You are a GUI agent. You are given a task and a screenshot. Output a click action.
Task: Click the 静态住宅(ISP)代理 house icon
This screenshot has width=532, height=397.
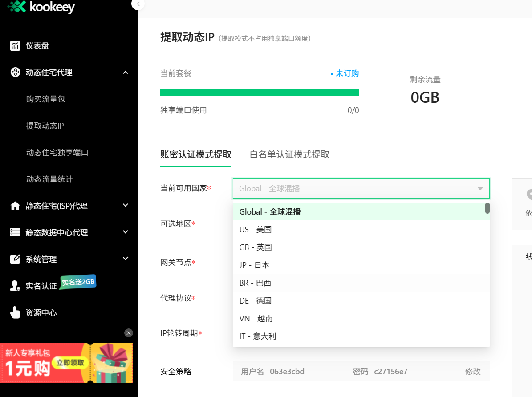(x=15, y=206)
